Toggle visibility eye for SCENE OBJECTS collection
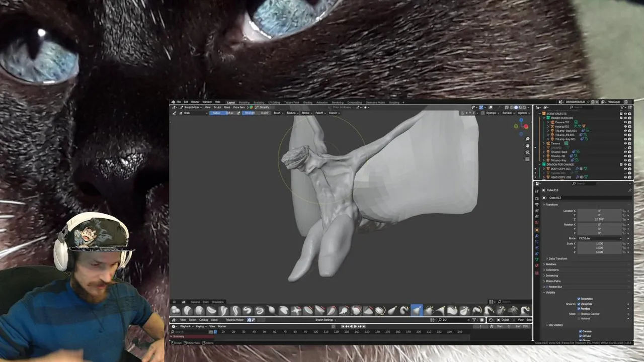This screenshot has height=362, width=644. [625, 114]
